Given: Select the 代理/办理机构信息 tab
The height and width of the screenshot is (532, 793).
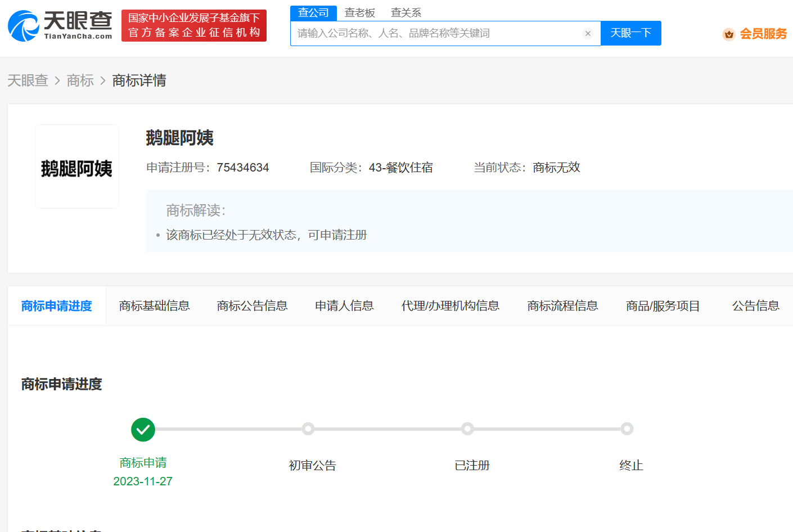Looking at the screenshot, I should (x=450, y=306).
